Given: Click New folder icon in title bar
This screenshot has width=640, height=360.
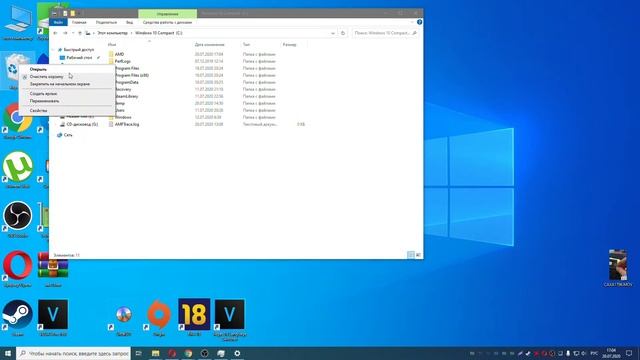Looking at the screenshot, I should pyautogui.click(x=73, y=13).
